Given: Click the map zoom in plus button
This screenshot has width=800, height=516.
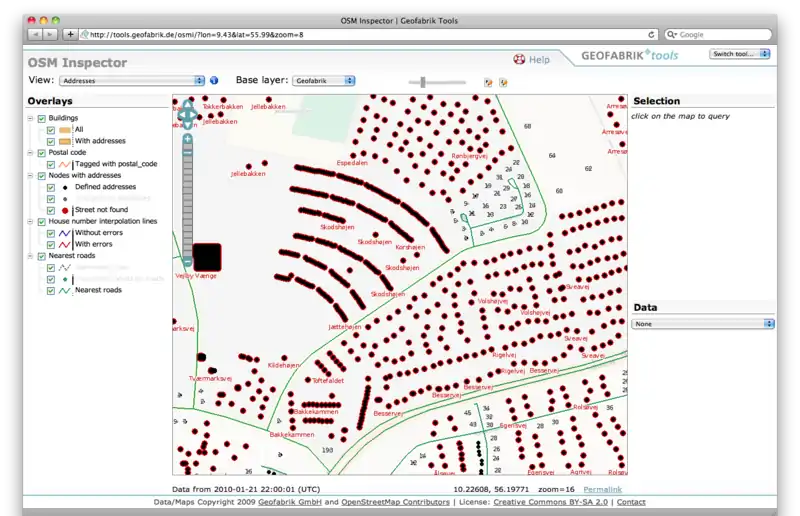Looking at the screenshot, I should click(x=186, y=139).
